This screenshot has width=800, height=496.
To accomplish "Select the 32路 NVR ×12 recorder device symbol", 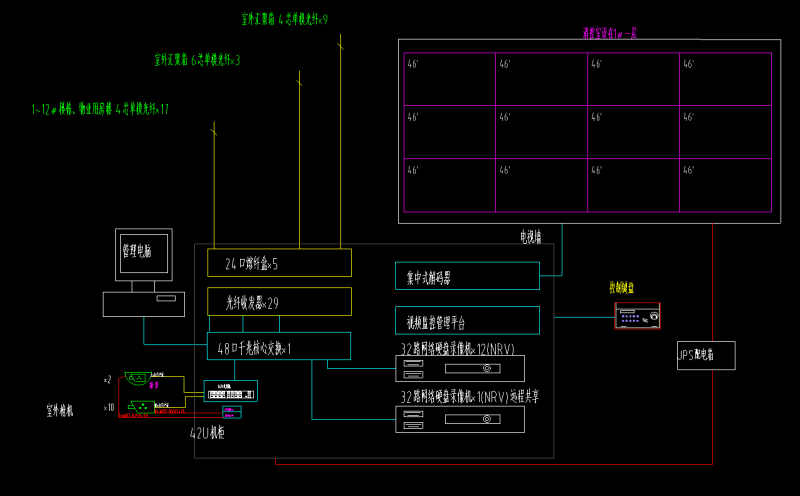I will (459, 369).
